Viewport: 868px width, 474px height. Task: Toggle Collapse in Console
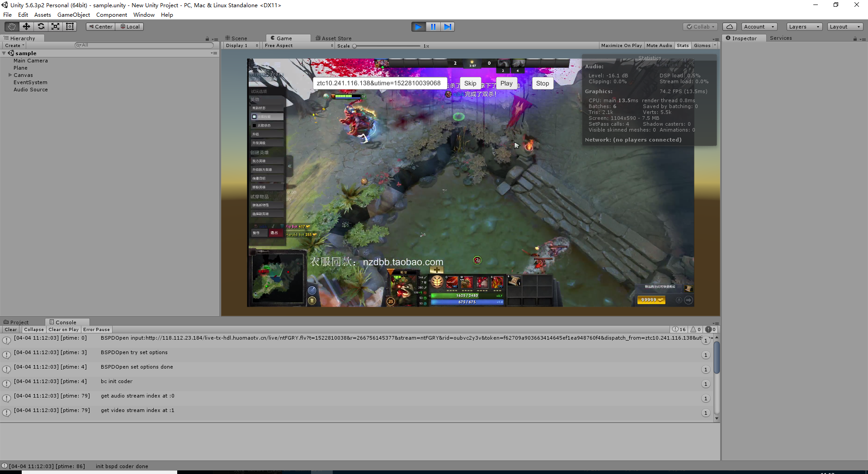(x=34, y=330)
